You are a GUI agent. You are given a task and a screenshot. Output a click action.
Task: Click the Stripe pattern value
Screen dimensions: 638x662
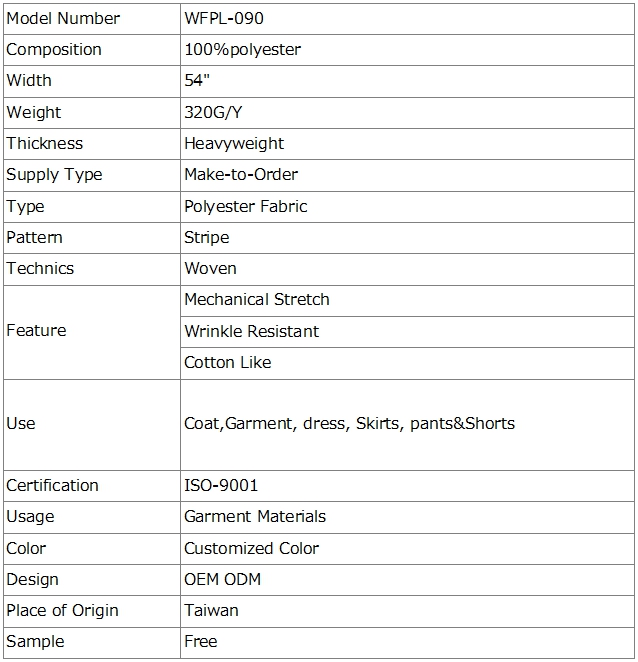click(207, 237)
